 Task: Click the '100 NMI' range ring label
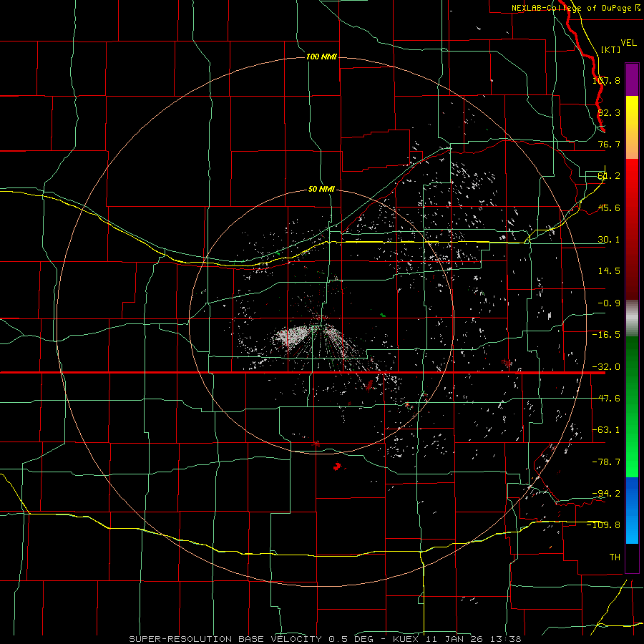pyautogui.click(x=321, y=57)
